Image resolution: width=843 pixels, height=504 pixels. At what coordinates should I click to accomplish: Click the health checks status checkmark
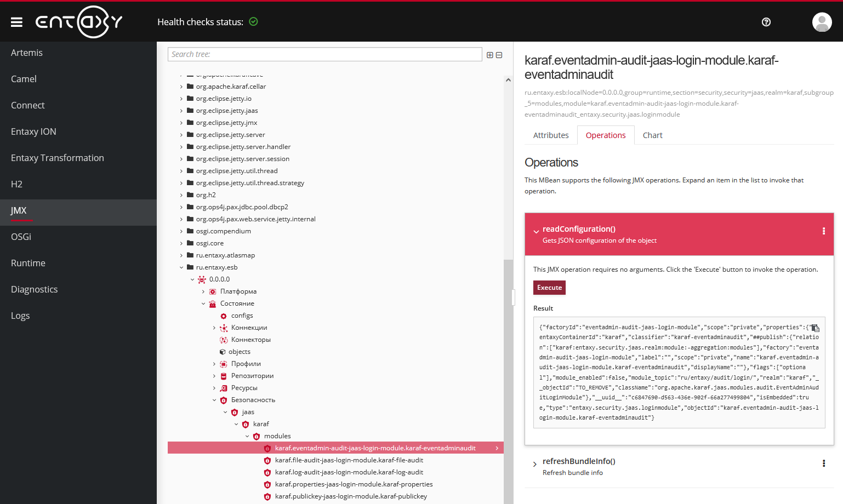pos(253,21)
